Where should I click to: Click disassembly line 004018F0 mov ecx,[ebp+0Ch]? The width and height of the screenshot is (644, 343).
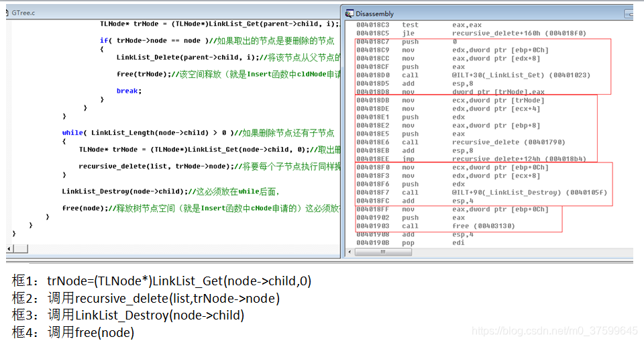(452, 167)
